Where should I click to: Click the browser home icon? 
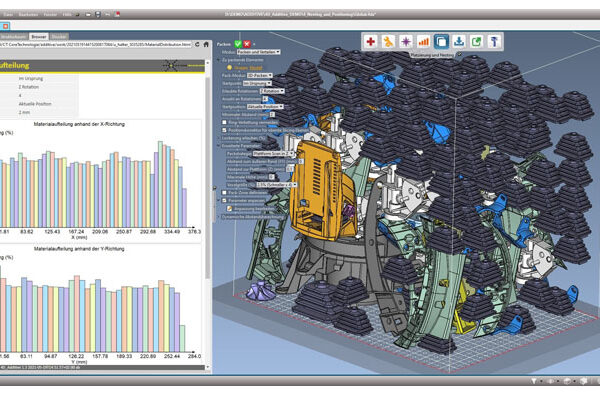pos(206,44)
